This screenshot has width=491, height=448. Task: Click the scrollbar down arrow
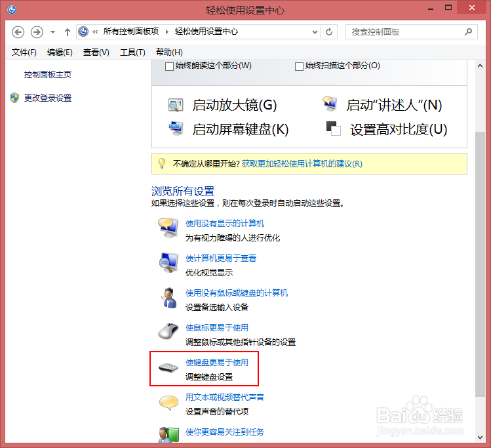pos(480,437)
